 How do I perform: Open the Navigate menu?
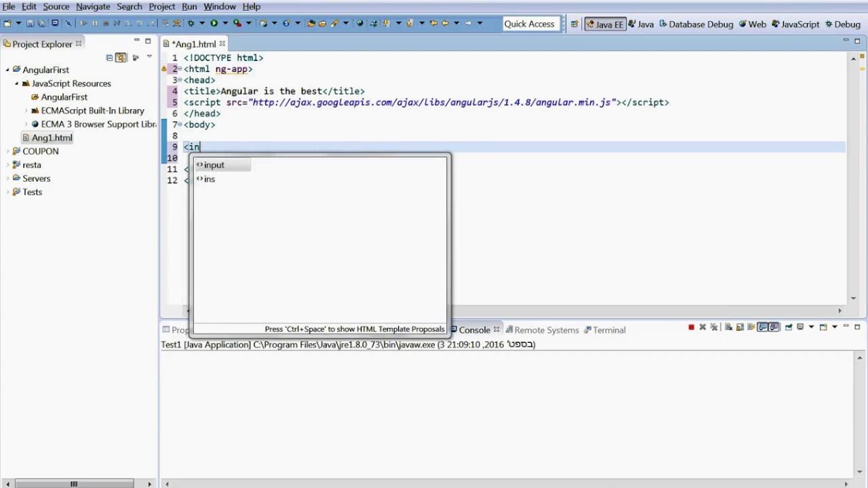click(93, 6)
